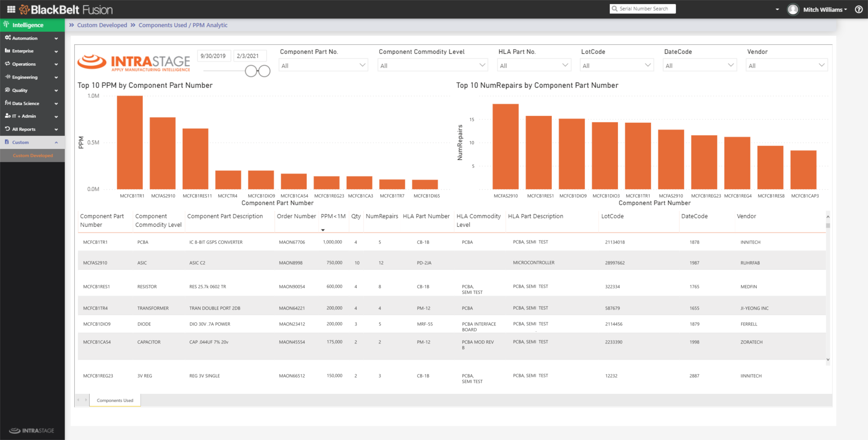This screenshot has width=868, height=440.
Task: Click the Data Science function icon
Action: coord(7,103)
